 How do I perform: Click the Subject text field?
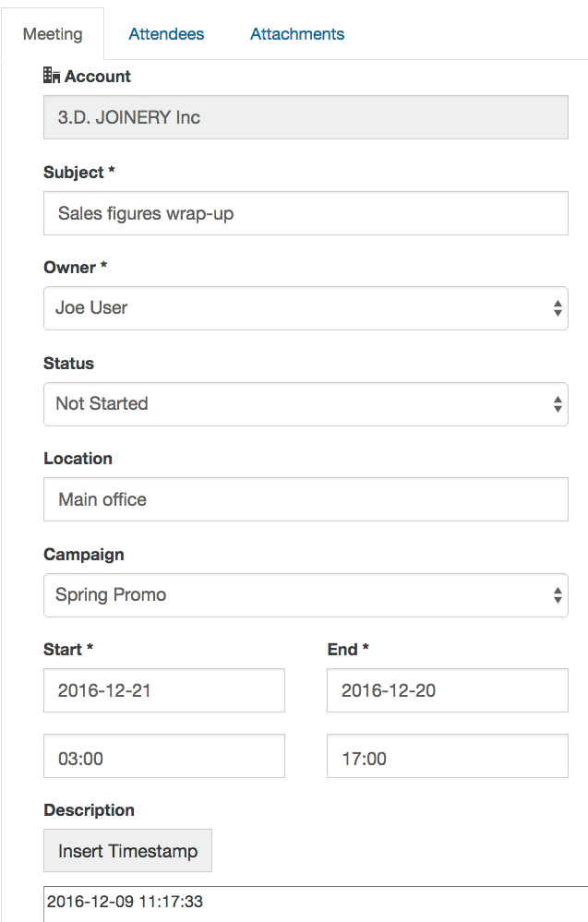[306, 214]
